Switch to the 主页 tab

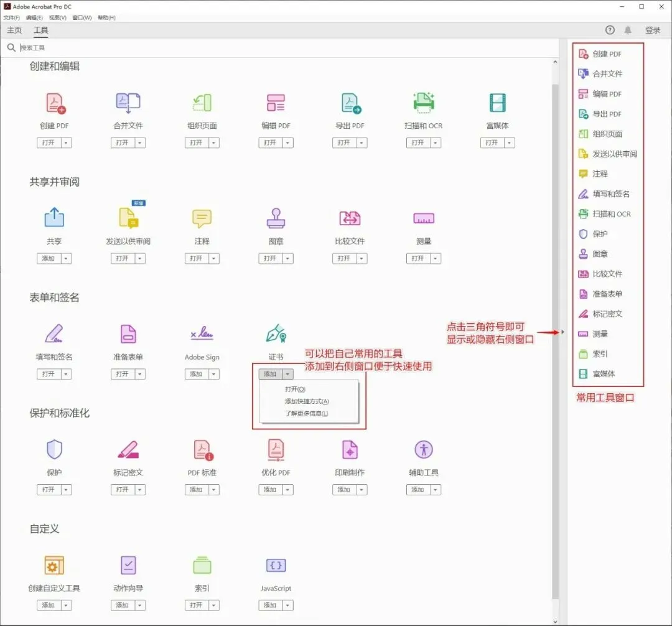(x=14, y=30)
